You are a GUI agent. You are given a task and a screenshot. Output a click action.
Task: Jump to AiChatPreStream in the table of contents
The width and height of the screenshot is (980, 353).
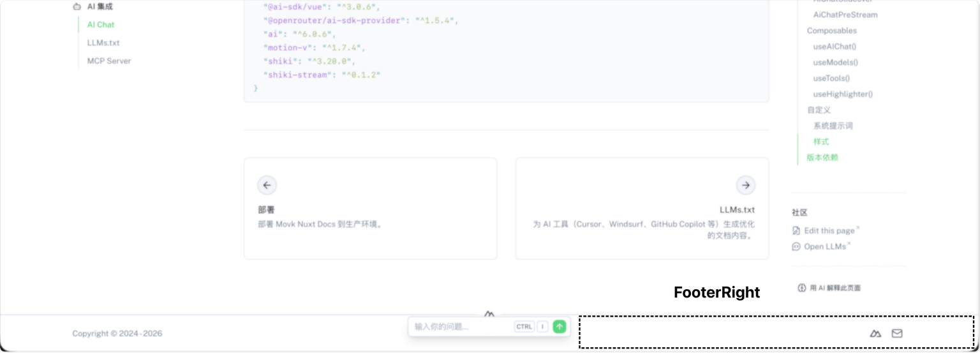[x=845, y=15]
